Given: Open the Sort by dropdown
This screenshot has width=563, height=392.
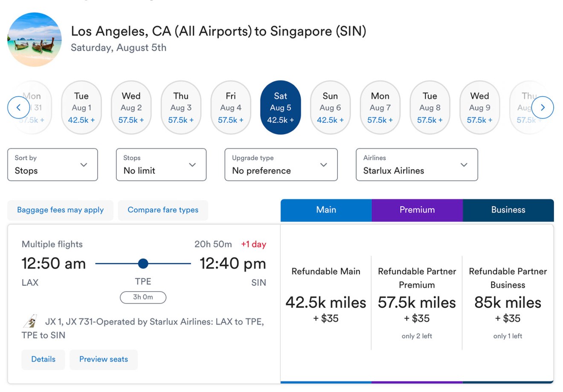Looking at the screenshot, I should [x=52, y=165].
